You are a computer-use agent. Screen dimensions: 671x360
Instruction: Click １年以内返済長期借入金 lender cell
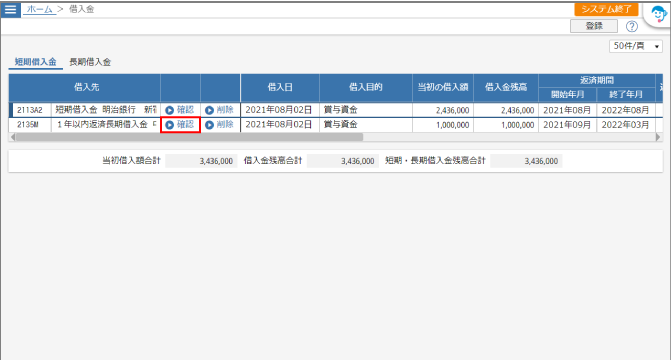tap(106, 125)
